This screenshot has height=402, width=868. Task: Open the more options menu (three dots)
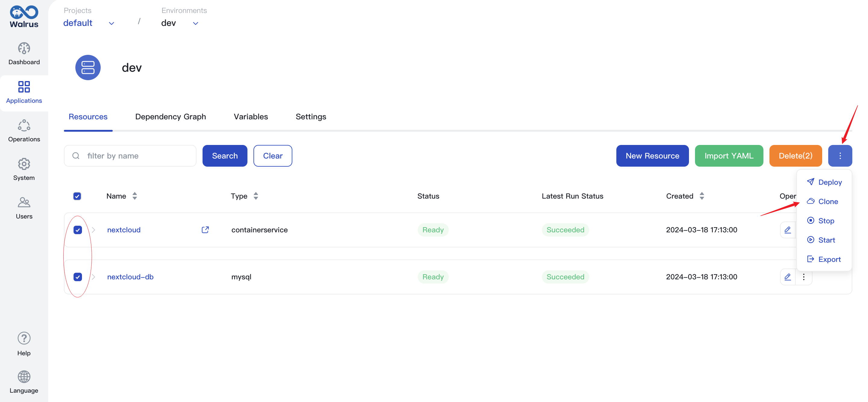coord(840,155)
